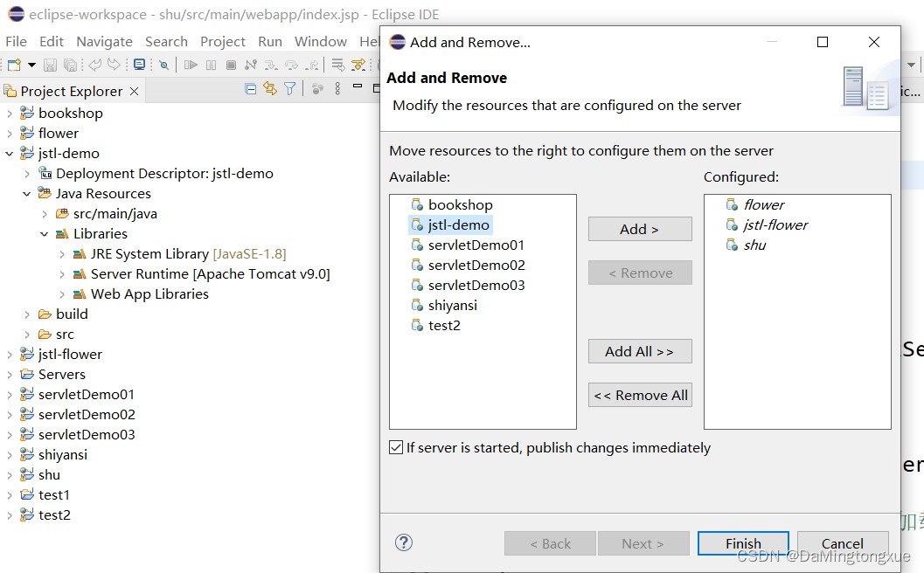Open the Project Explorer filter funnel icon

click(288, 88)
